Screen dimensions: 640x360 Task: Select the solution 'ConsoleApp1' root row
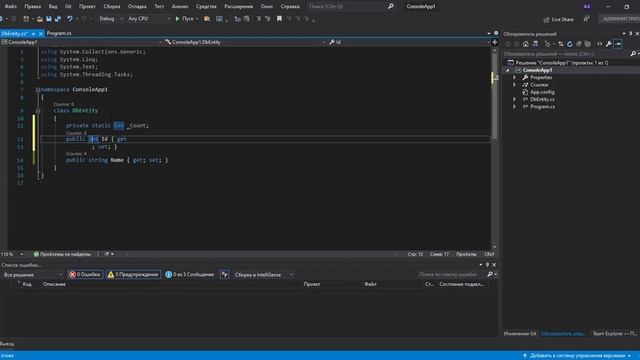pyautogui.click(x=562, y=62)
